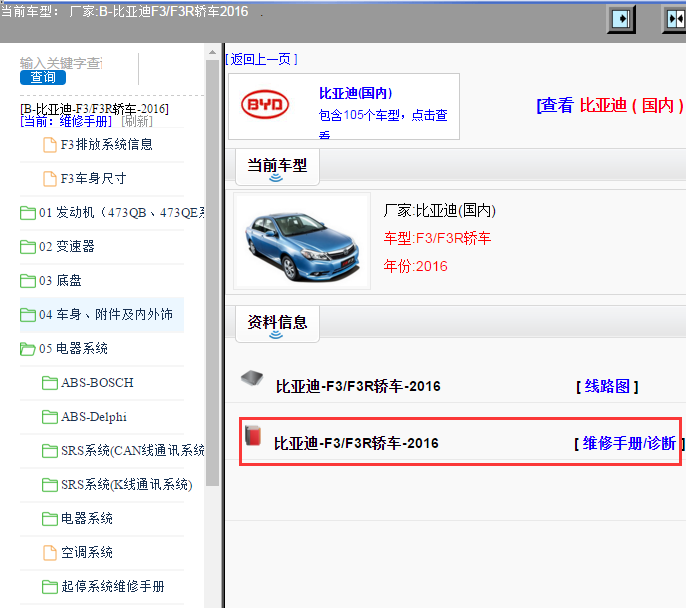Click 厂家:比亚迪(国内) text
686x608 pixels.
coord(440,210)
